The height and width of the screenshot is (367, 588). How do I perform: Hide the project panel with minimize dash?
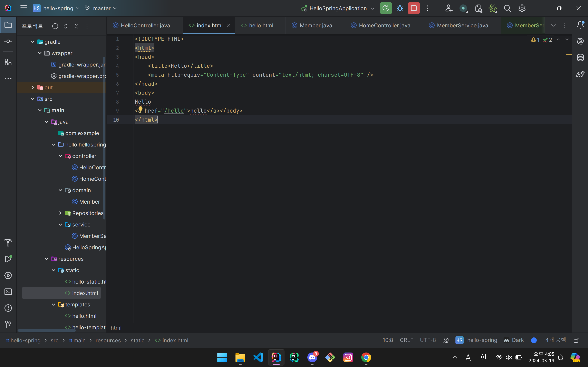click(x=98, y=26)
